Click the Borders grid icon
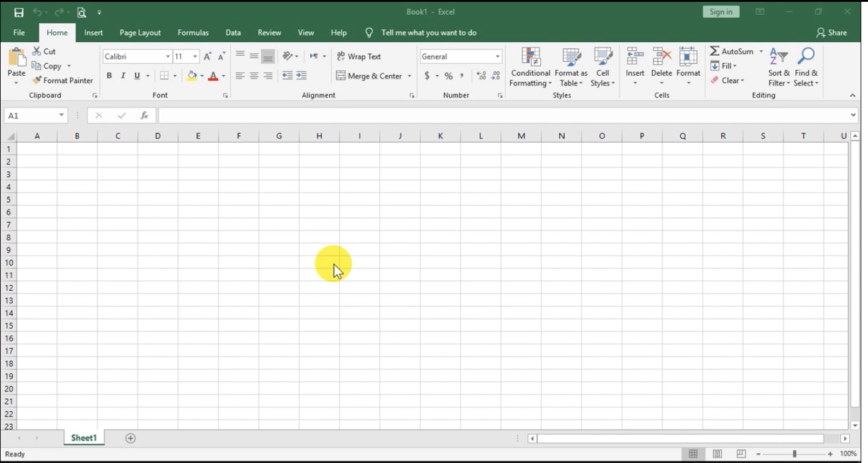Viewport: 868px width, 463px height. pyautogui.click(x=164, y=76)
